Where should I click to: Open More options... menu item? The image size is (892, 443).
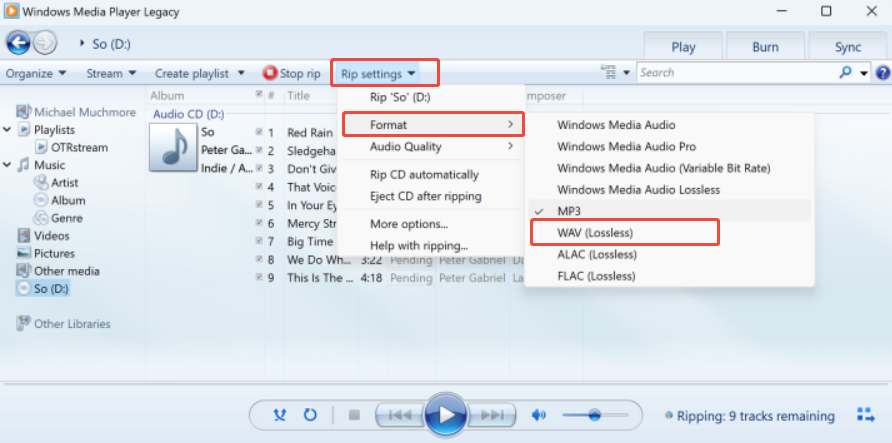(432, 224)
